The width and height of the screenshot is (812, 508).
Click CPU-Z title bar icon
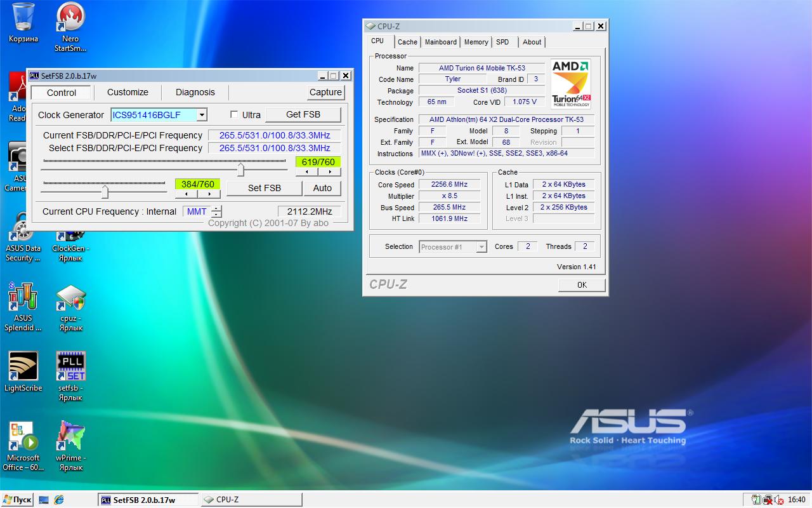(370, 26)
